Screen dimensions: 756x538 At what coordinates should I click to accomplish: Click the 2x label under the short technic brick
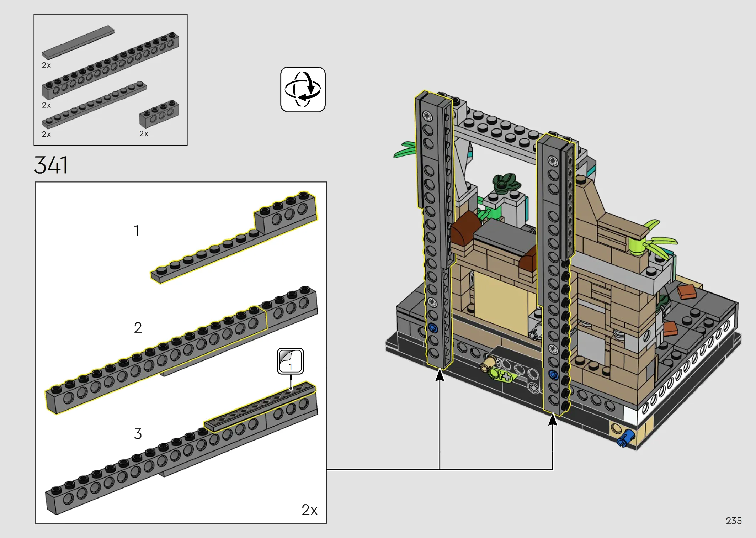pos(144,133)
